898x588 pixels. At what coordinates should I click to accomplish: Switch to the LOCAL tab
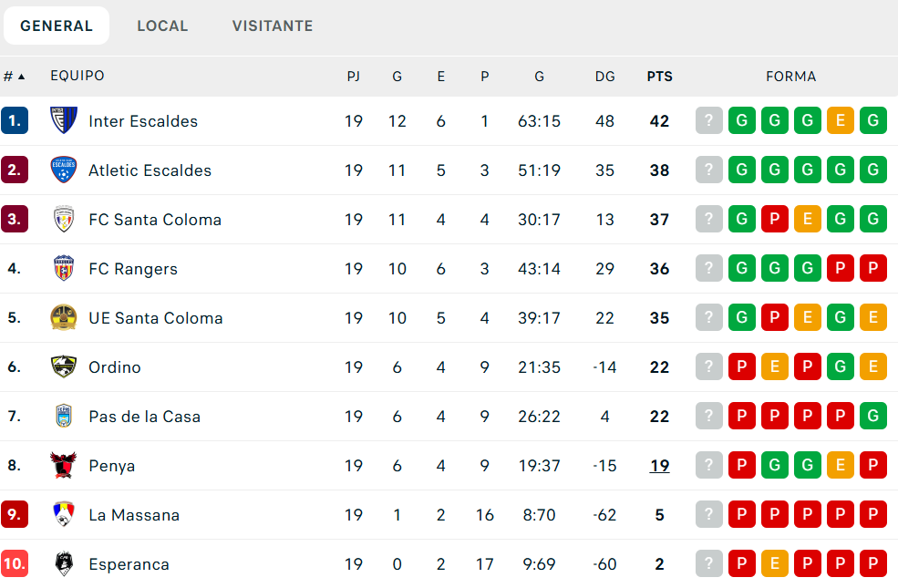[x=162, y=26]
